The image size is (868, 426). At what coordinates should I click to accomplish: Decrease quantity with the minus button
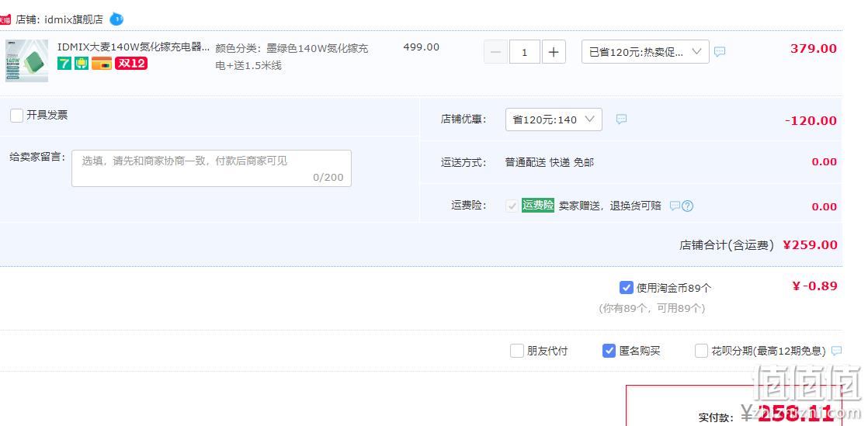coord(496,52)
